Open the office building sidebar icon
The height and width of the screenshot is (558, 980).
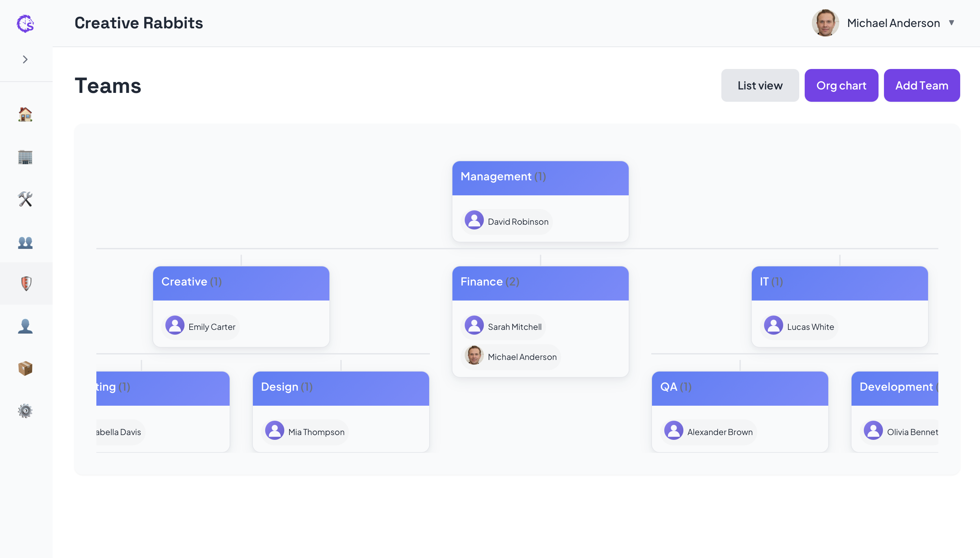pos(25,157)
